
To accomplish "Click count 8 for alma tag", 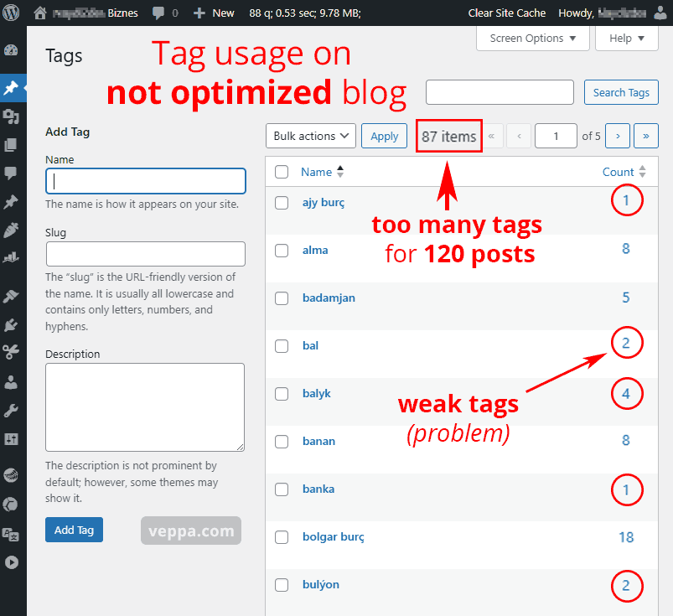I will point(626,249).
